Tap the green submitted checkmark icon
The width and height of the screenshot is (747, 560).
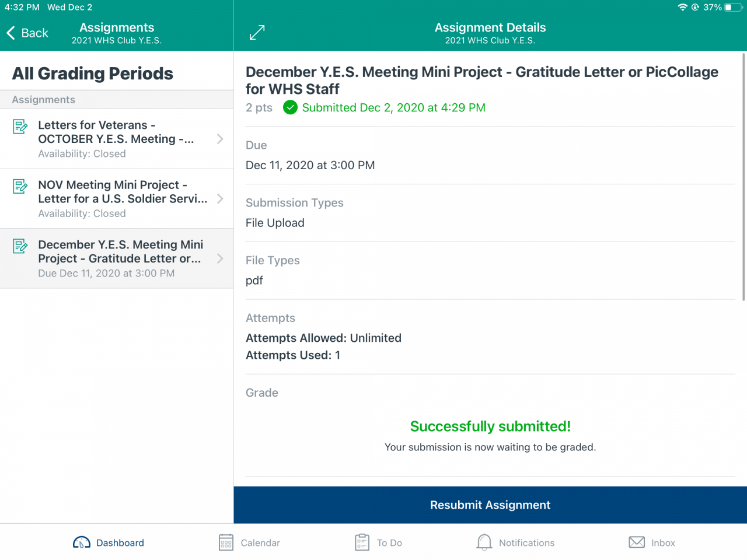pyautogui.click(x=290, y=107)
